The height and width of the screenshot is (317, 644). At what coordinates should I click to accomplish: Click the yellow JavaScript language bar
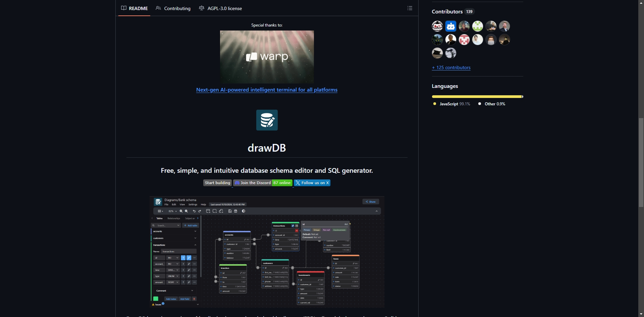477,97
